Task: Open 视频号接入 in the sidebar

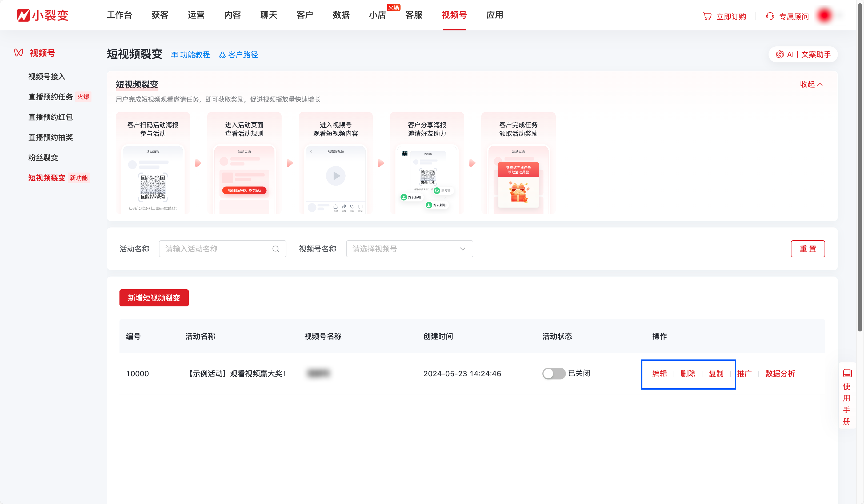Action: pyautogui.click(x=47, y=77)
